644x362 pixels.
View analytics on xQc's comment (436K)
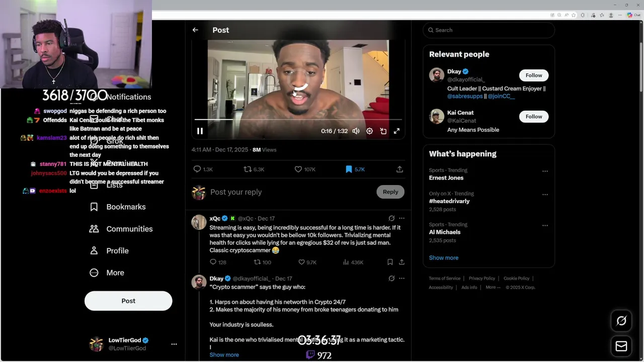[353, 262]
